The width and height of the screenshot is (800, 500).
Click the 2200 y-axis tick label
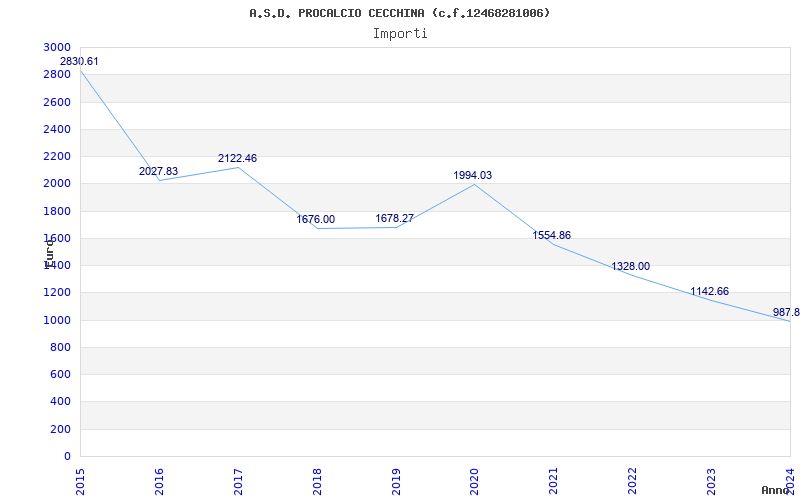(57, 157)
